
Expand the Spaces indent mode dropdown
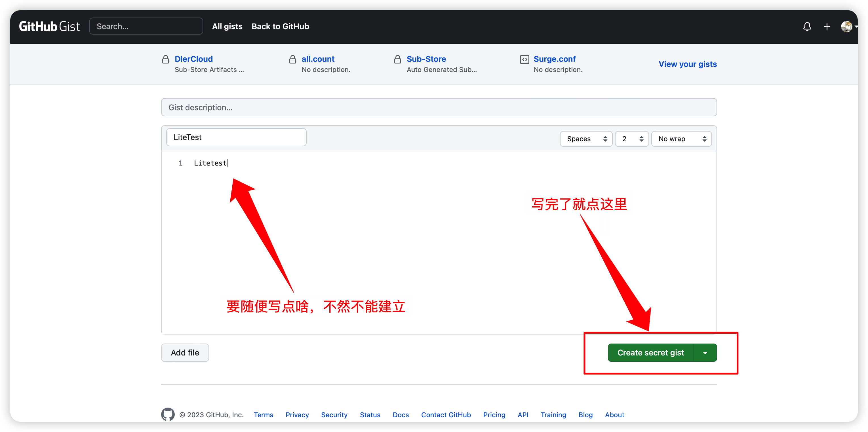[x=586, y=139]
